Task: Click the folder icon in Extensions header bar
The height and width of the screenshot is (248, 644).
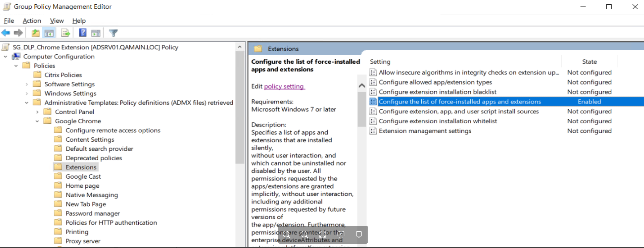Action: [x=258, y=49]
